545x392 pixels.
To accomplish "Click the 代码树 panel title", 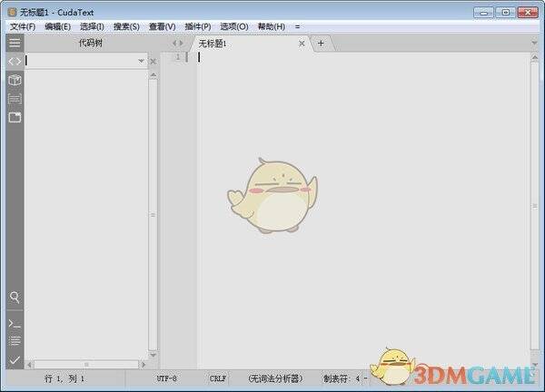I will [x=90, y=43].
